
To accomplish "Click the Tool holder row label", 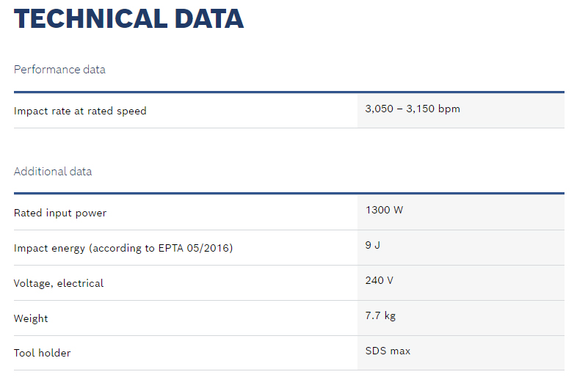I will click(x=43, y=353).
